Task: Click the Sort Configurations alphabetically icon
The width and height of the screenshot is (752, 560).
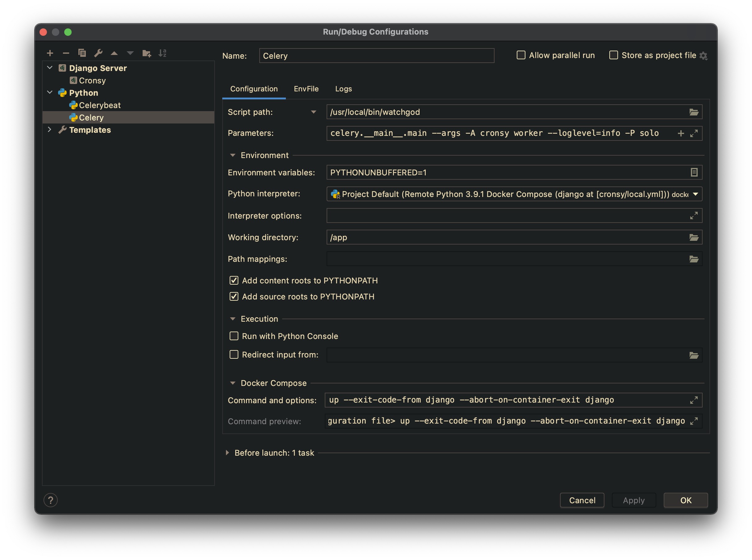Action: click(162, 53)
